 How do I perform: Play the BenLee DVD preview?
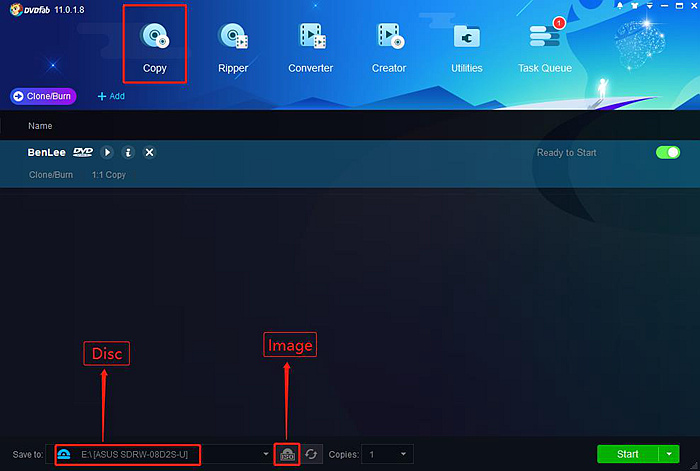tap(107, 152)
